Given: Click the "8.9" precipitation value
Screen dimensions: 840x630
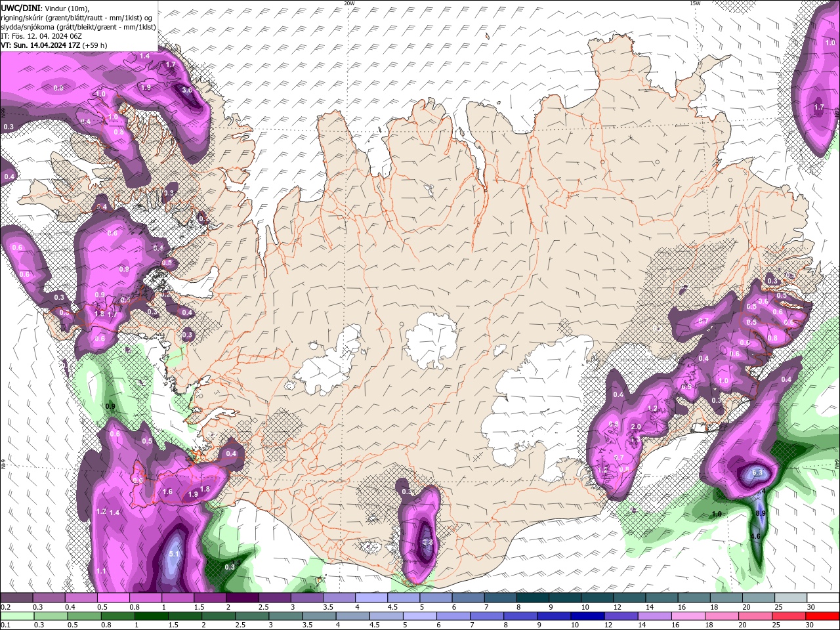Looking at the screenshot, I should pyautogui.click(x=761, y=513).
